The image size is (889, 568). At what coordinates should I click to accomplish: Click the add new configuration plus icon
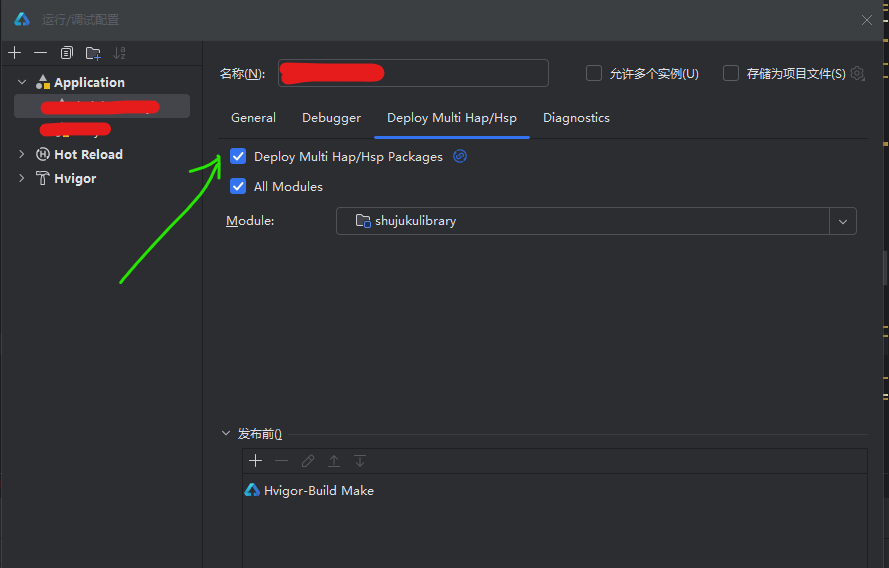point(14,53)
